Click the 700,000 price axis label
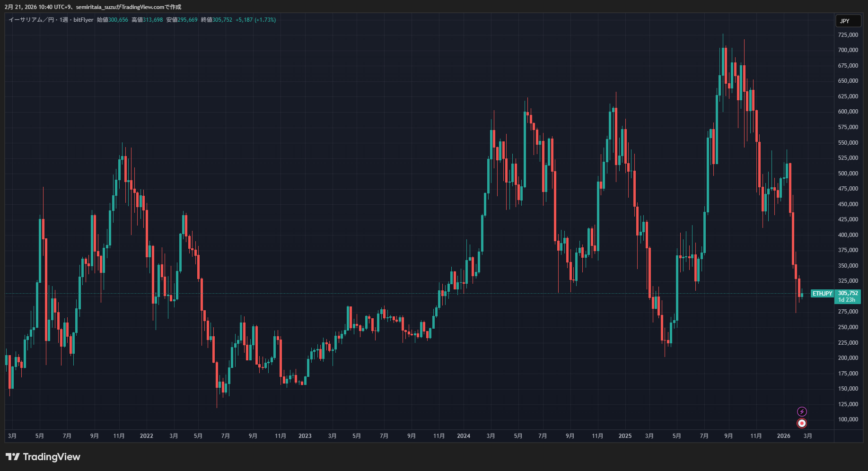The image size is (868, 471). pos(848,50)
